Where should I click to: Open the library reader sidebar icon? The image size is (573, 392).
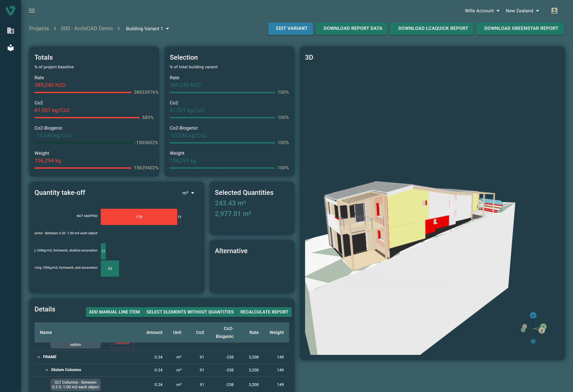(x=10, y=48)
